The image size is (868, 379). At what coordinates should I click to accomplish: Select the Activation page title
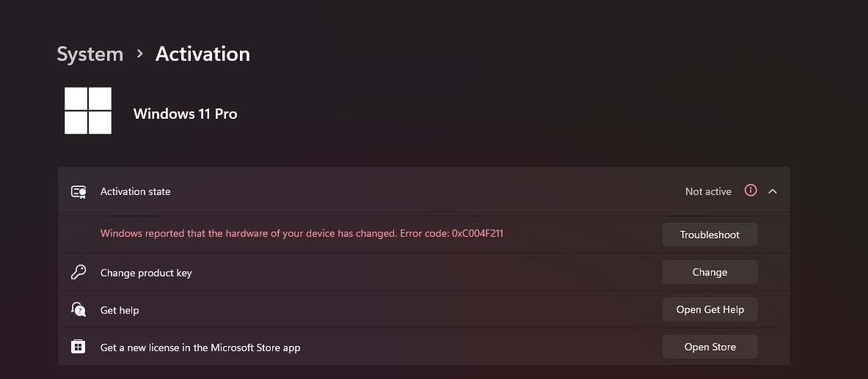click(203, 54)
